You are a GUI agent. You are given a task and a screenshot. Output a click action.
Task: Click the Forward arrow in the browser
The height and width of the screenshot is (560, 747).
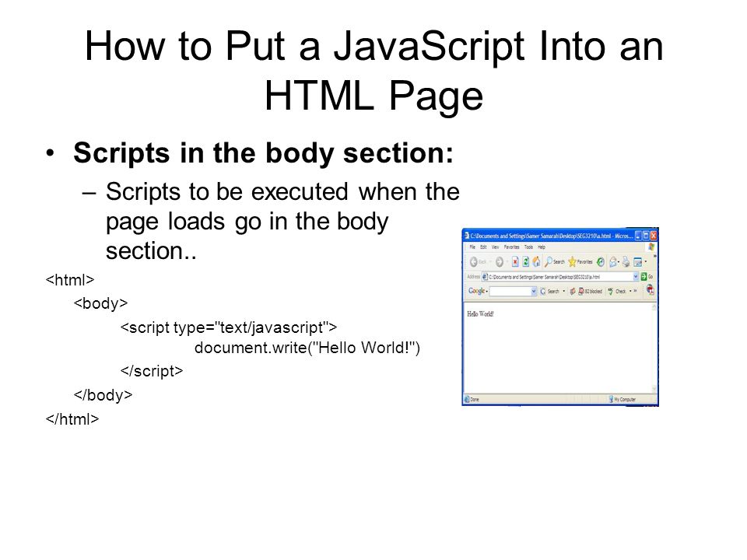click(500, 262)
